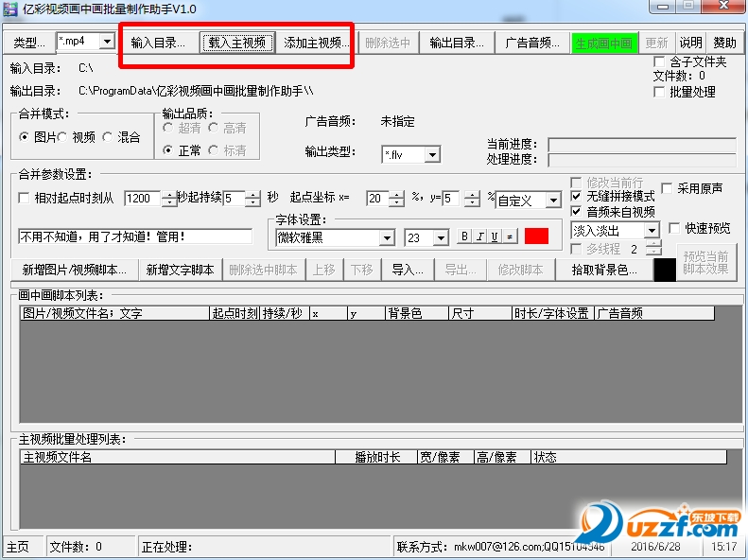Click 图片/视频文件名;文字 column header
748x560 pixels.
pos(114,313)
